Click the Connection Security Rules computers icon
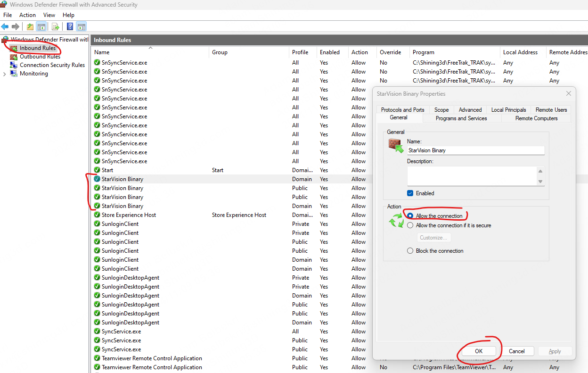This screenshot has height=373, width=588. [14, 65]
